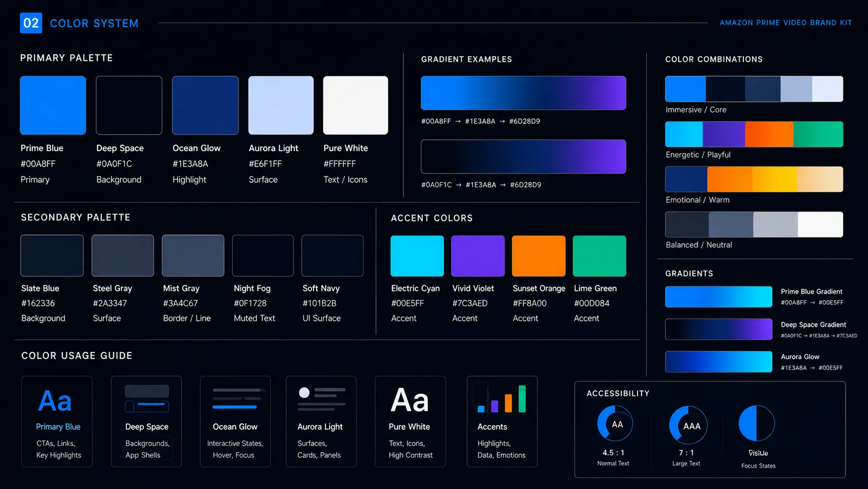Click the Electric Cyan accent swatch
Screen dimensions: 868x489
point(417,256)
